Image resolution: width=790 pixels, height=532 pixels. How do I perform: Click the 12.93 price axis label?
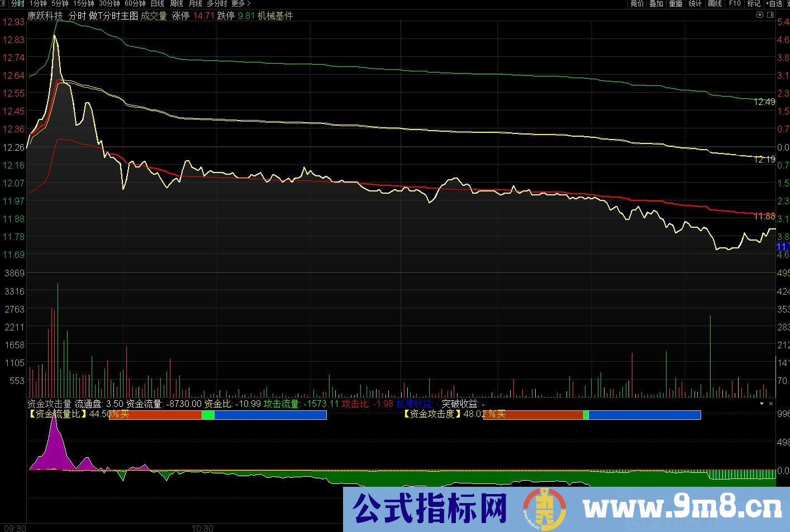[13, 22]
